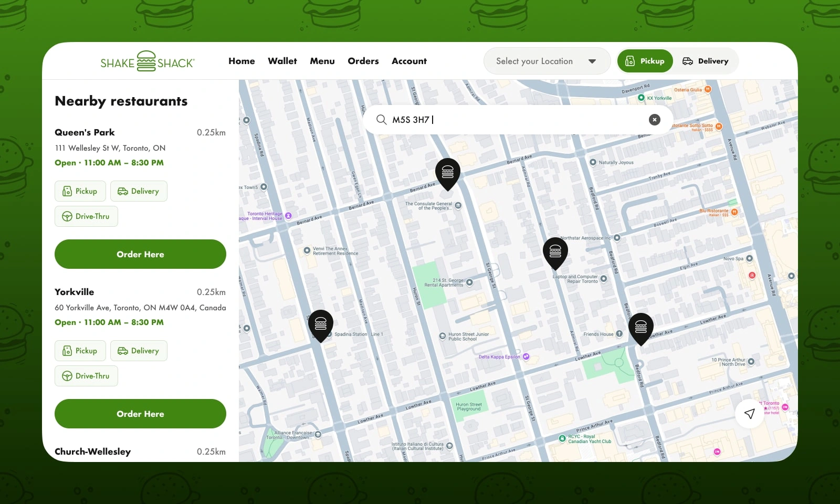Click the Huron Street Playground label

point(469,407)
